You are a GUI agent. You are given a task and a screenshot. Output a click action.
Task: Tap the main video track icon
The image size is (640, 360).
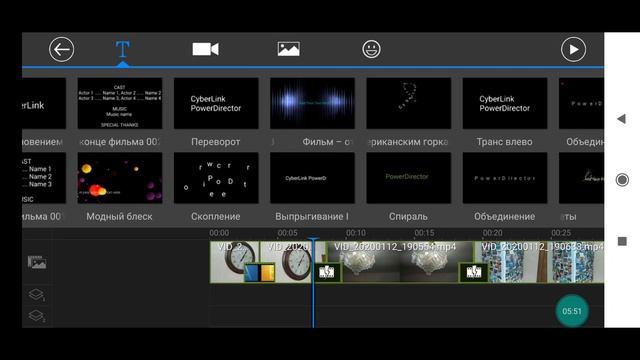tap(37, 262)
